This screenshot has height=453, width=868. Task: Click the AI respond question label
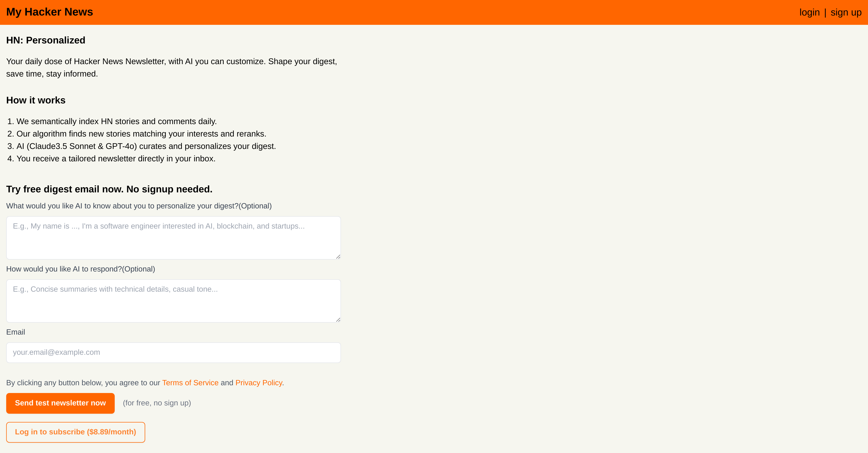pos(81,269)
